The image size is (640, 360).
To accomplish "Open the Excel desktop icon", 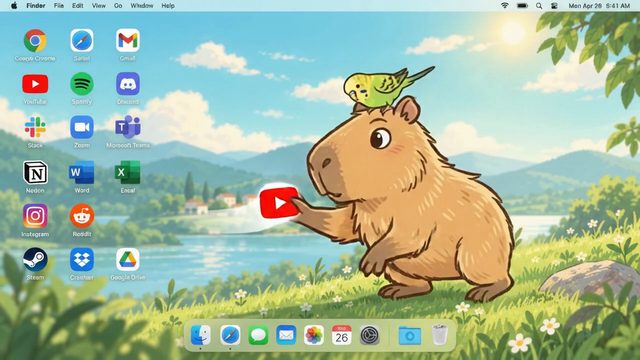I will pos(128,172).
